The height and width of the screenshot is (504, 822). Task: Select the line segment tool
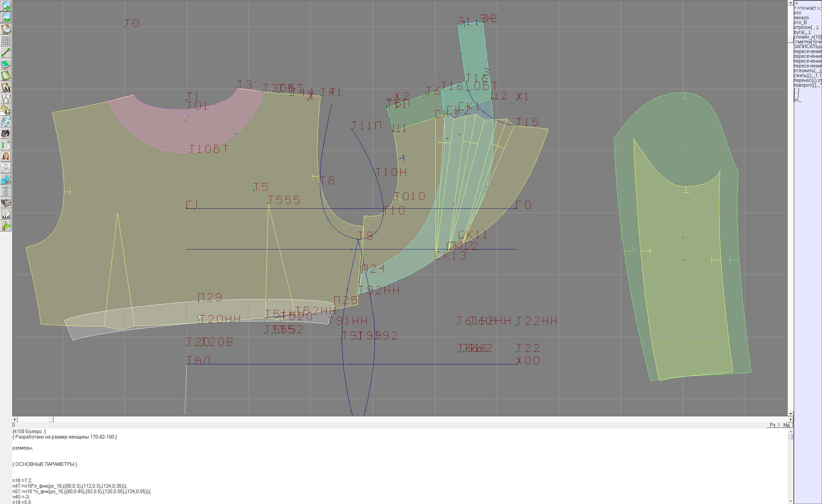pos(6,52)
